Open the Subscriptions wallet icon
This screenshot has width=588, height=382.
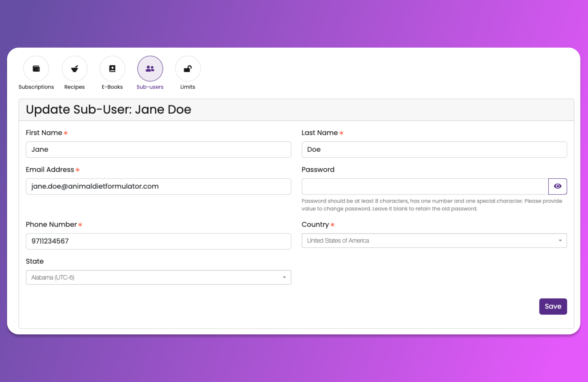pyautogui.click(x=36, y=69)
